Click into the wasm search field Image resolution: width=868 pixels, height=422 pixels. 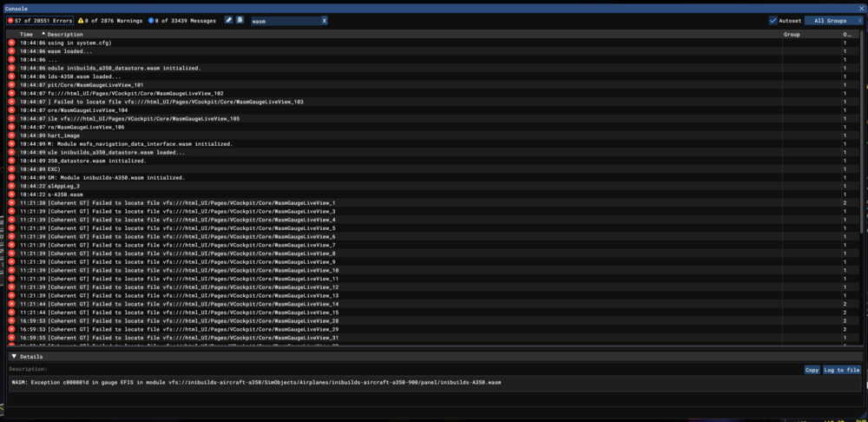(x=285, y=21)
